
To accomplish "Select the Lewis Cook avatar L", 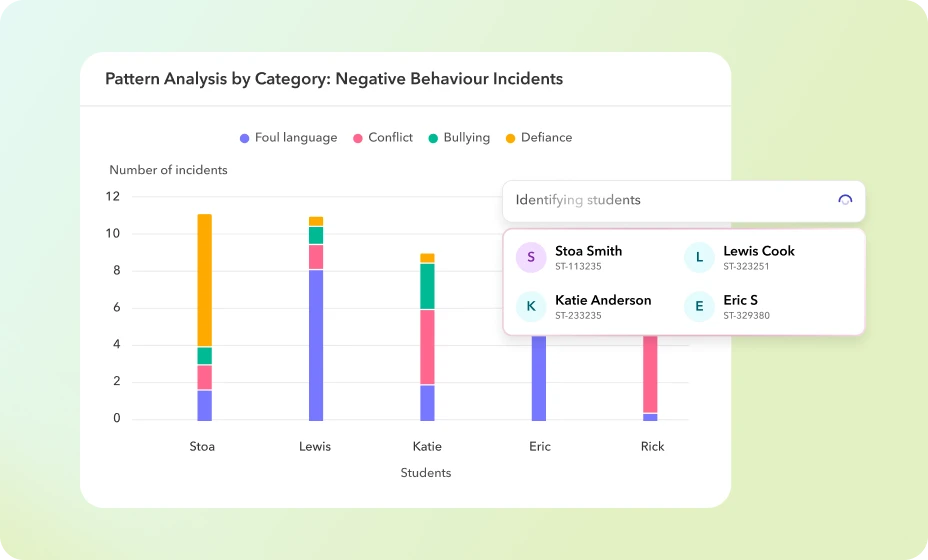I will (699, 258).
